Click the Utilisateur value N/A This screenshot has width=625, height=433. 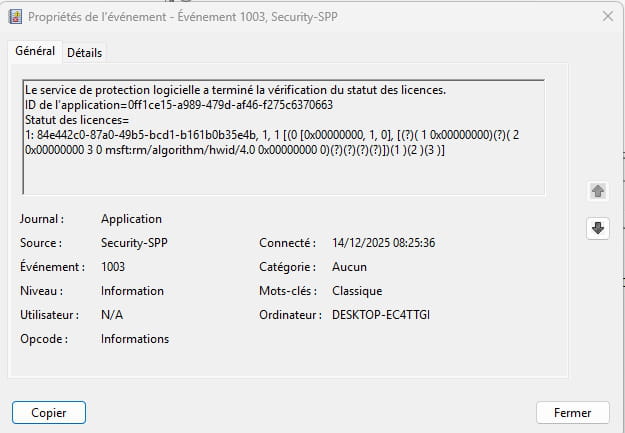pos(112,315)
